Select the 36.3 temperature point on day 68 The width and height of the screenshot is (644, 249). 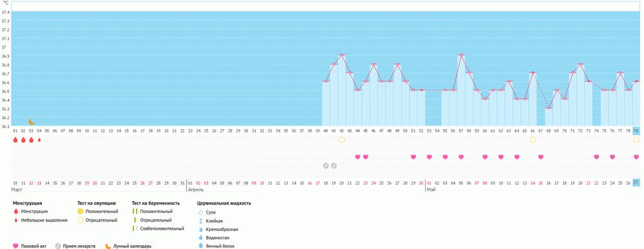(x=549, y=108)
